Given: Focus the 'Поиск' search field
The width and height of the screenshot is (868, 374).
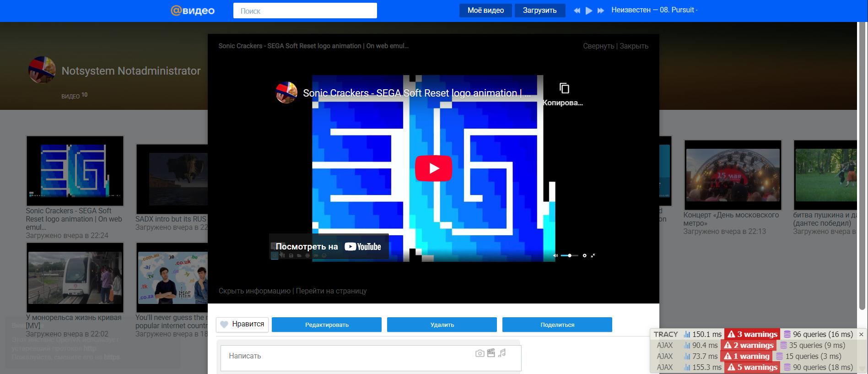Looking at the screenshot, I should tap(305, 11).
